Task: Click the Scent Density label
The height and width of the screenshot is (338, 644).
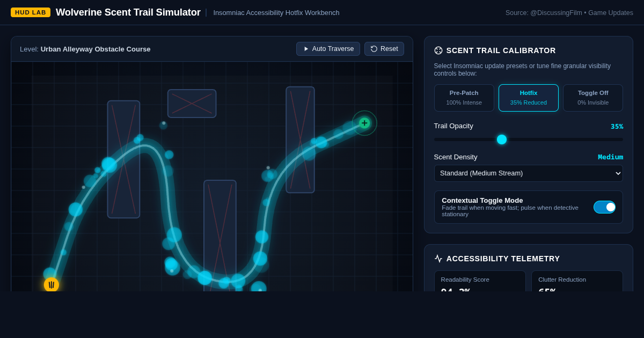Action: [456, 157]
